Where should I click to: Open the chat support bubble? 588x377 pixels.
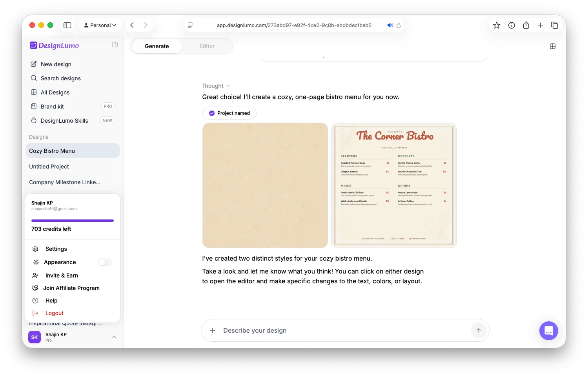pyautogui.click(x=549, y=331)
